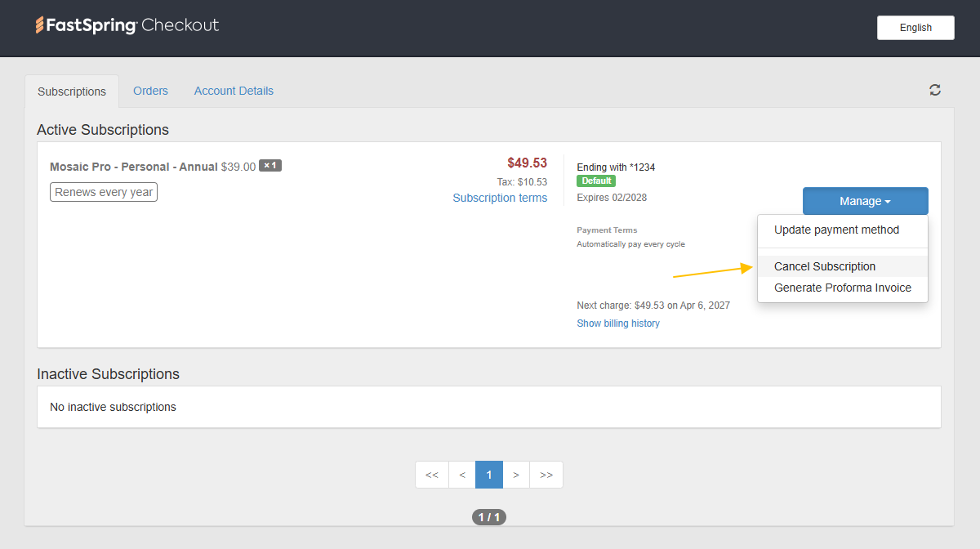This screenshot has height=549, width=980.
Task: Choose Cancel Subscription from menu
Action: [x=825, y=266]
